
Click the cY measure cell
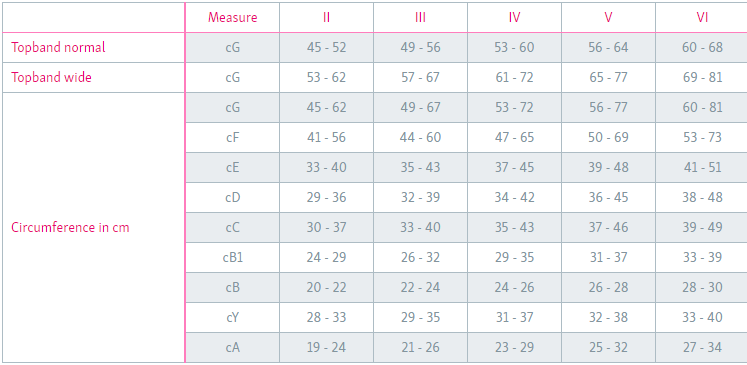click(x=232, y=317)
